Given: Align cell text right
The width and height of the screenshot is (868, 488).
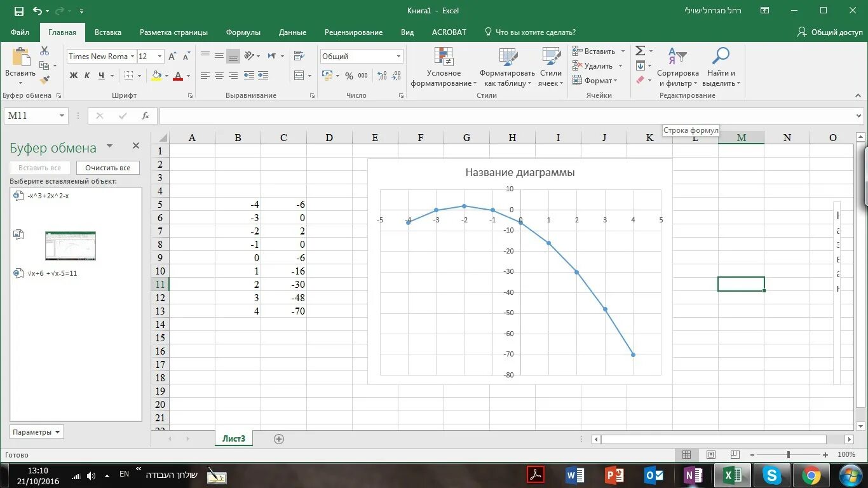Looking at the screenshot, I should [x=233, y=76].
